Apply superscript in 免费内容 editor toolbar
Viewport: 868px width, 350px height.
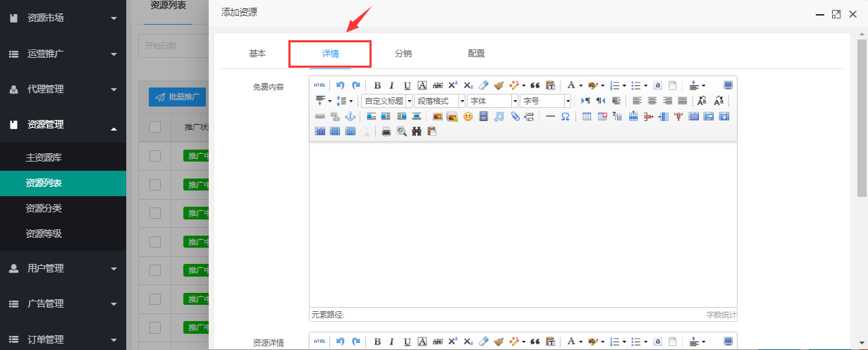pyautogui.click(x=453, y=85)
